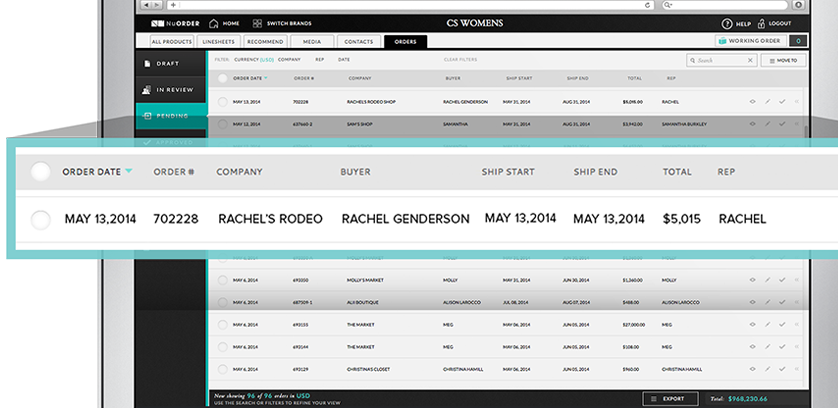Switch to Media tab
Image resolution: width=838 pixels, height=408 pixels.
(x=312, y=42)
